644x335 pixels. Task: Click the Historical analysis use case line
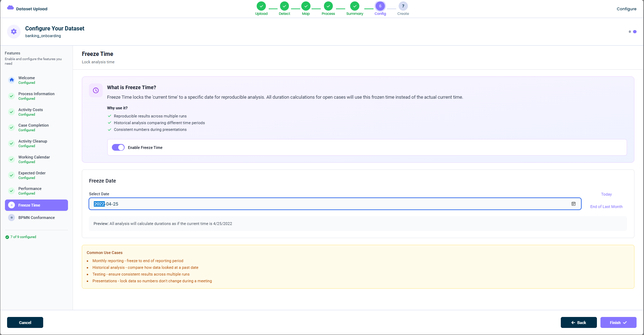145,267
